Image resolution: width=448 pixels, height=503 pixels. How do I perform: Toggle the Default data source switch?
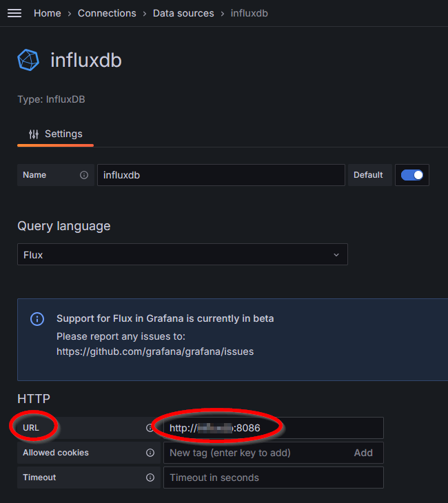coord(412,175)
